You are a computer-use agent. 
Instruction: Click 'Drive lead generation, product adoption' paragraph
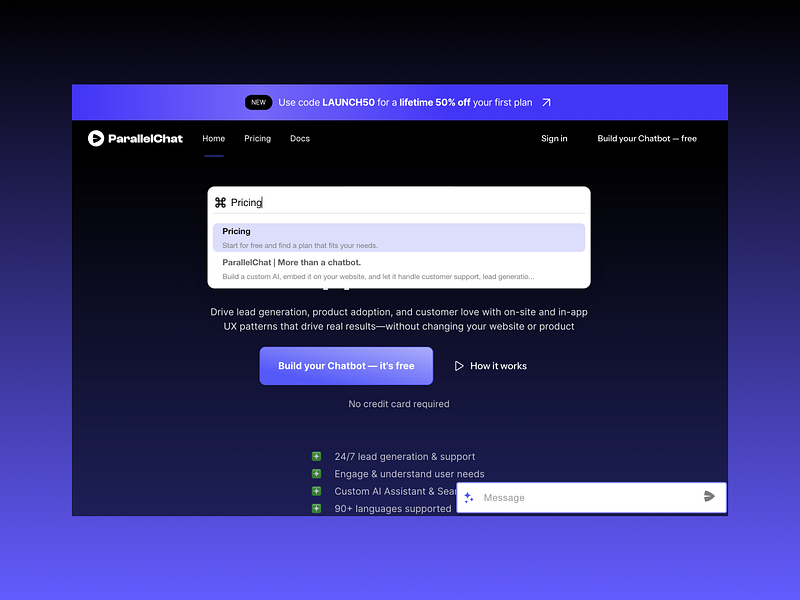(399, 319)
